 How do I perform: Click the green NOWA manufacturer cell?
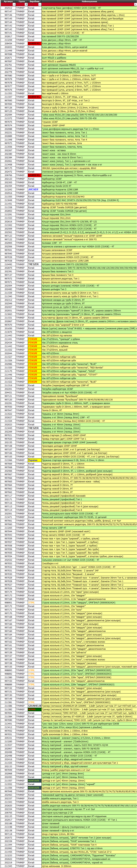pyautogui.click(x=35, y=709)
